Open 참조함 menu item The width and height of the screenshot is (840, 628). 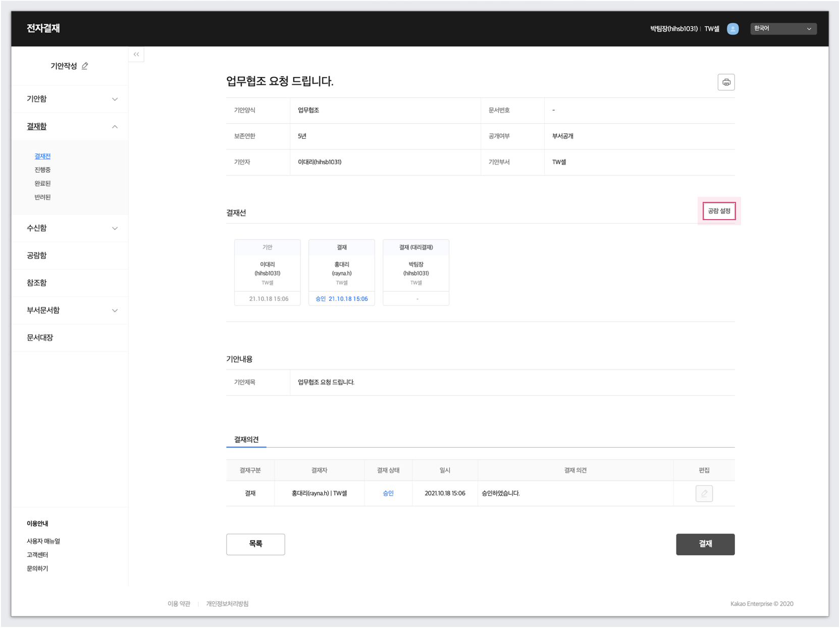[70, 283]
